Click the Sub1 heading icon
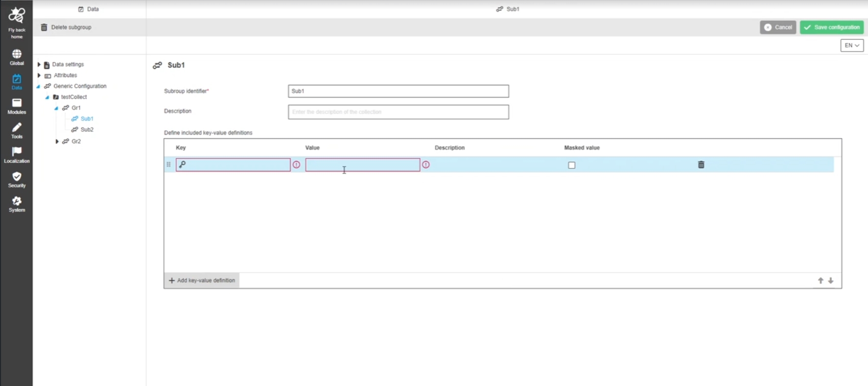This screenshot has height=386, width=868. 157,65
